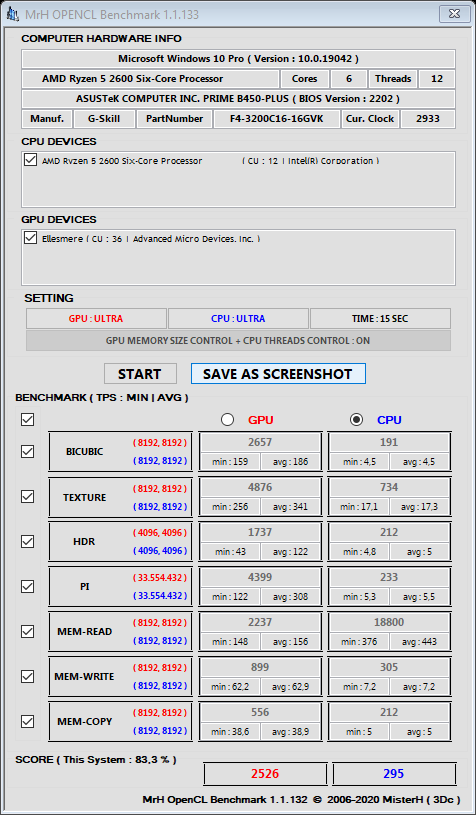Click the START button

[x=140, y=374]
